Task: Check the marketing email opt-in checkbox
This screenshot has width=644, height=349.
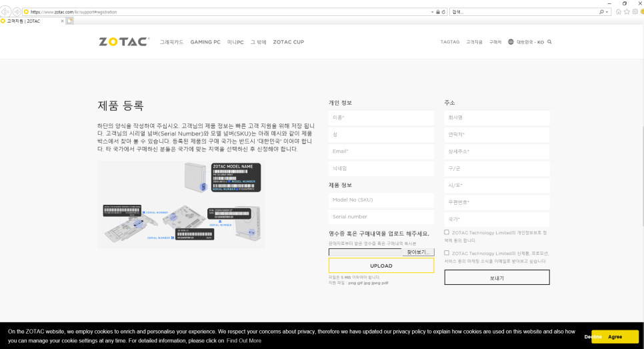Action: point(447,253)
